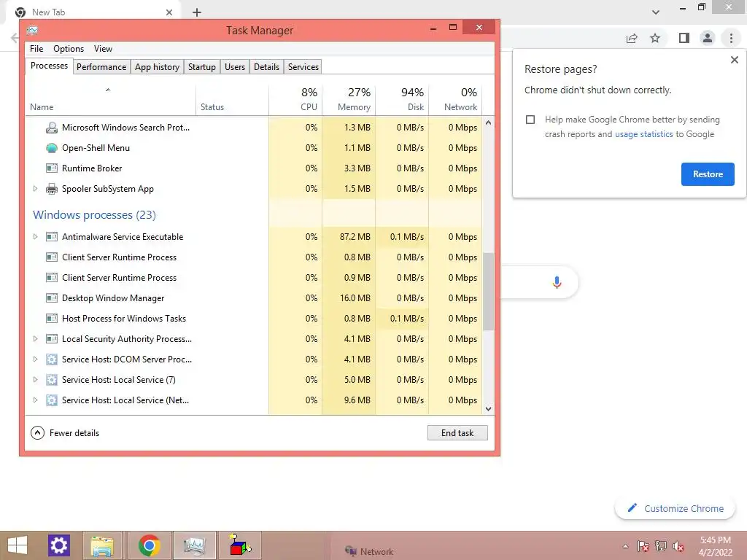This screenshot has height=560, width=747.
Task: Expand the Service Host: DCOM Server row
Action: pyautogui.click(x=35, y=359)
